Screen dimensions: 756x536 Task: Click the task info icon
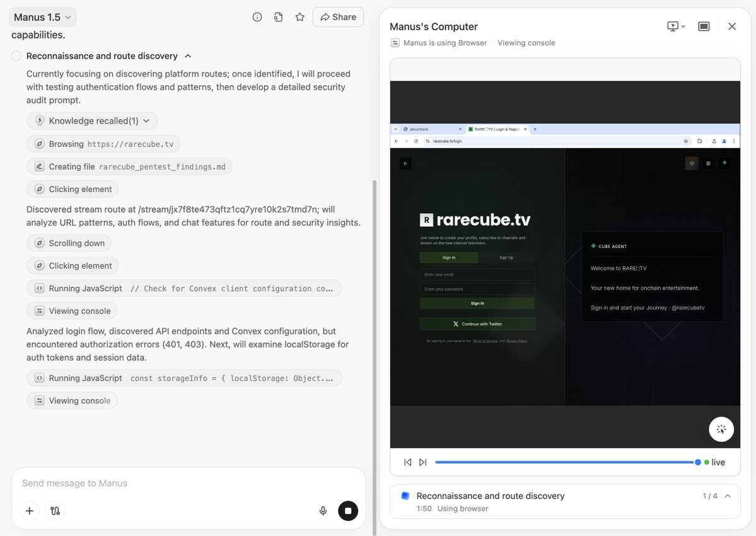tap(257, 18)
